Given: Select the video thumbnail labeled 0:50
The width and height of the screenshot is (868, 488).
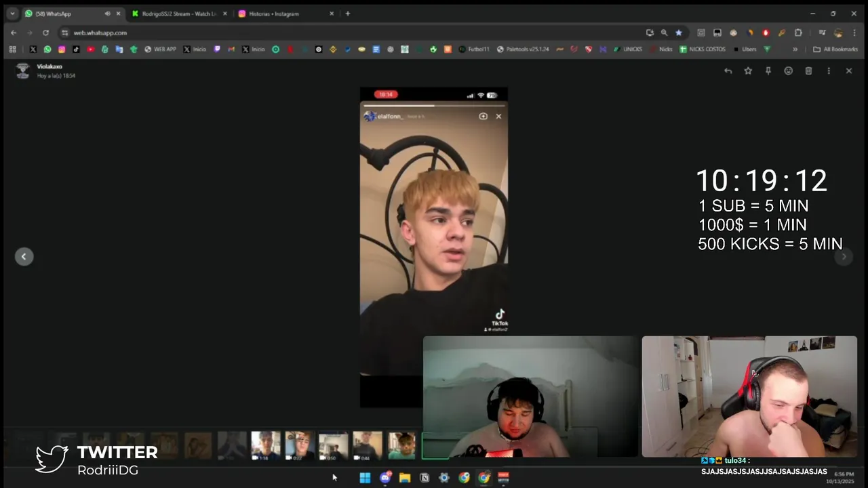Looking at the screenshot, I should tap(334, 446).
